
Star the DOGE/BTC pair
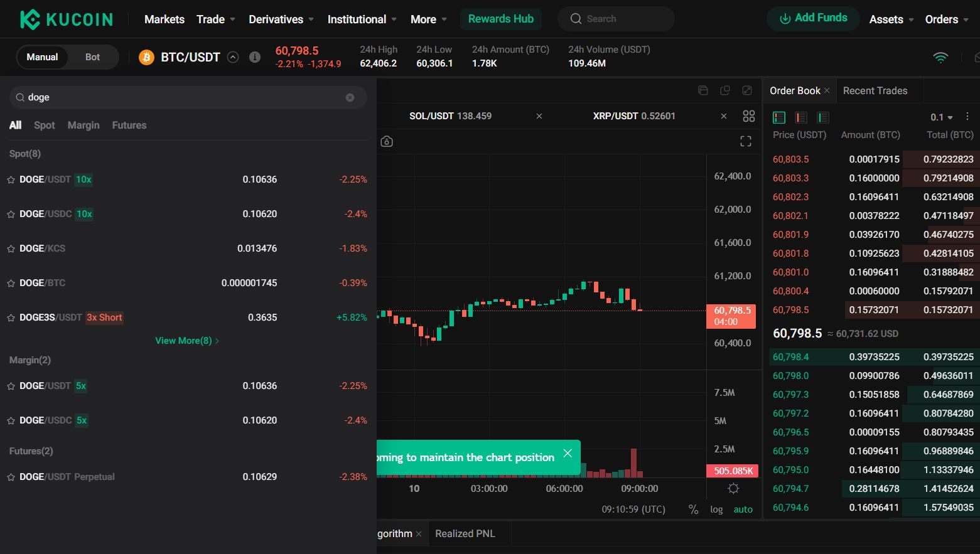[11, 284]
